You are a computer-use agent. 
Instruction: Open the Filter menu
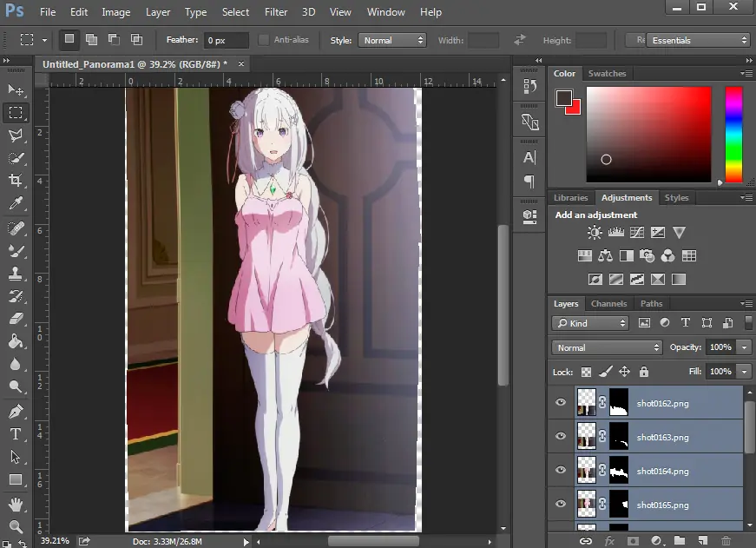[276, 12]
